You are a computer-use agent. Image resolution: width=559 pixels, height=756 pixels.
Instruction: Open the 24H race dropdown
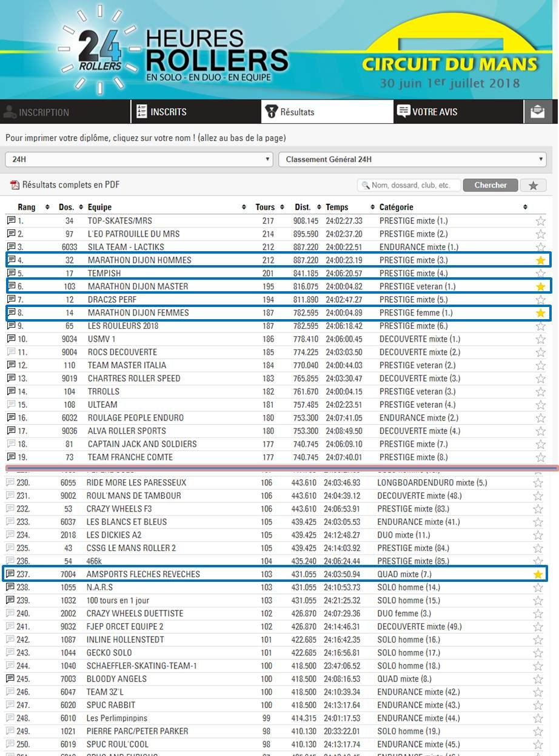(x=139, y=160)
